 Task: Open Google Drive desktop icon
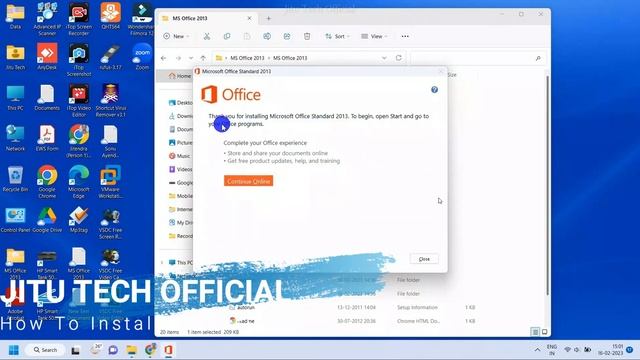coord(47,220)
